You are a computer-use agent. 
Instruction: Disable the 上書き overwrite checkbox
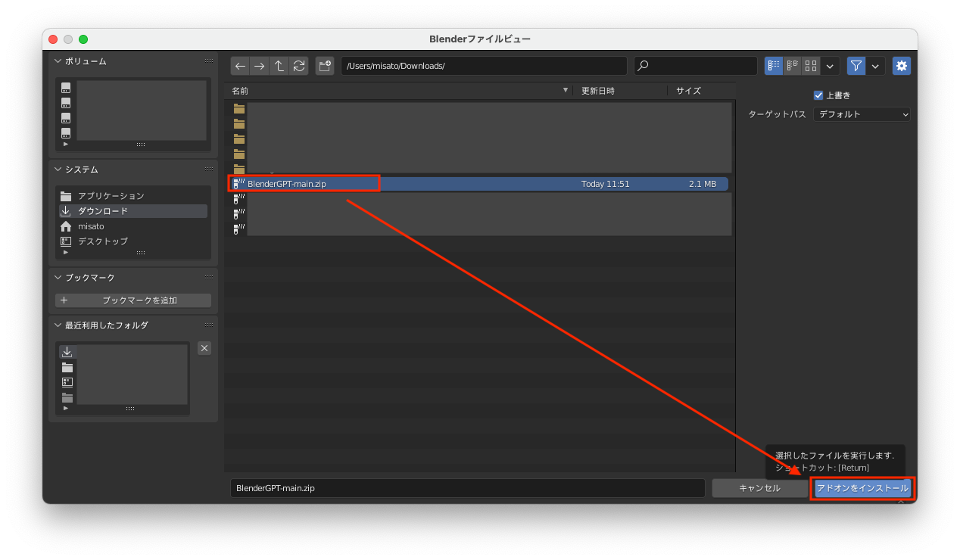818,95
